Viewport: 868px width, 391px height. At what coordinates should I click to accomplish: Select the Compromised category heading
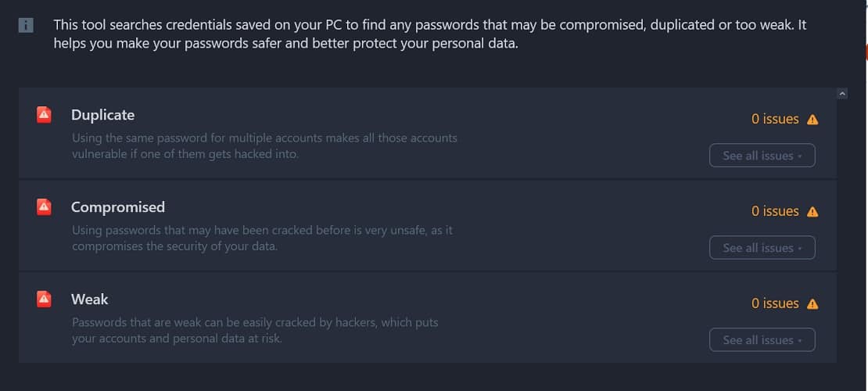tap(118, 207)
